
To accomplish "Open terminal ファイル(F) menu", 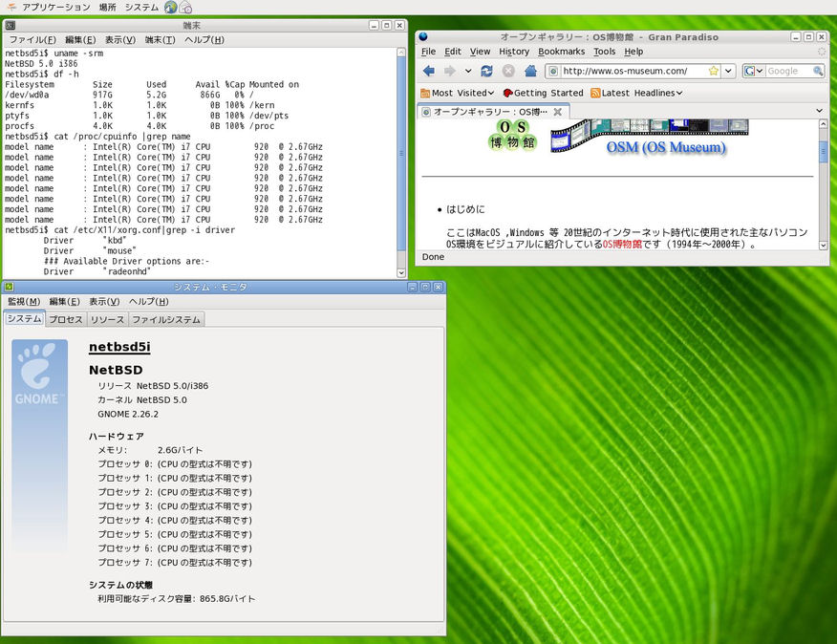I will [32, 39].
